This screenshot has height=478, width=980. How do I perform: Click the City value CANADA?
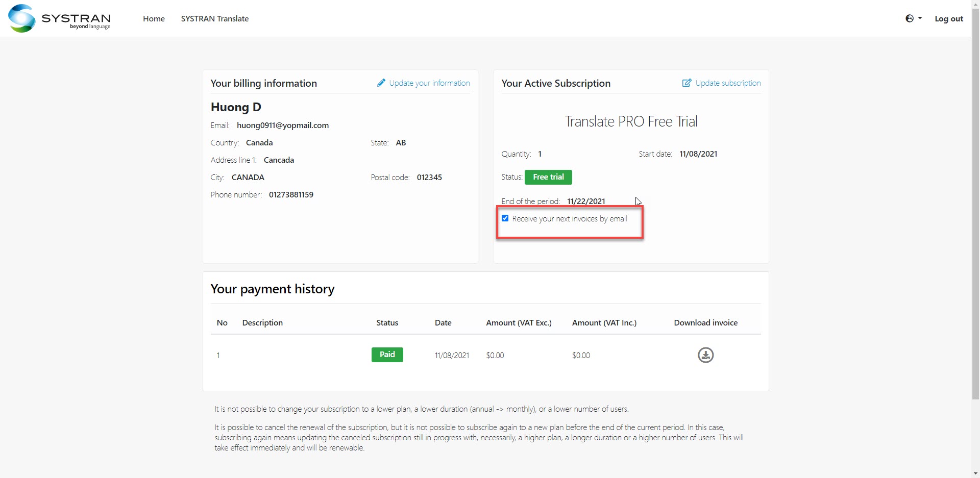(x=248, y=177)
